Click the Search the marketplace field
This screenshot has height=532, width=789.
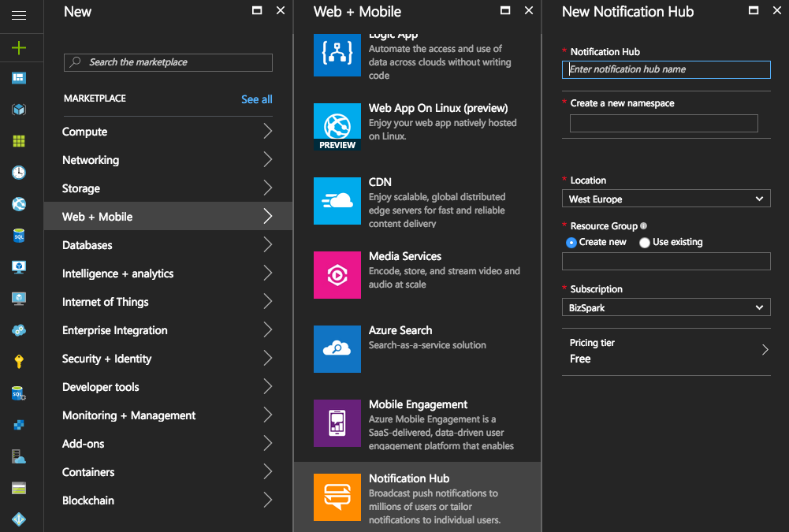168,62
